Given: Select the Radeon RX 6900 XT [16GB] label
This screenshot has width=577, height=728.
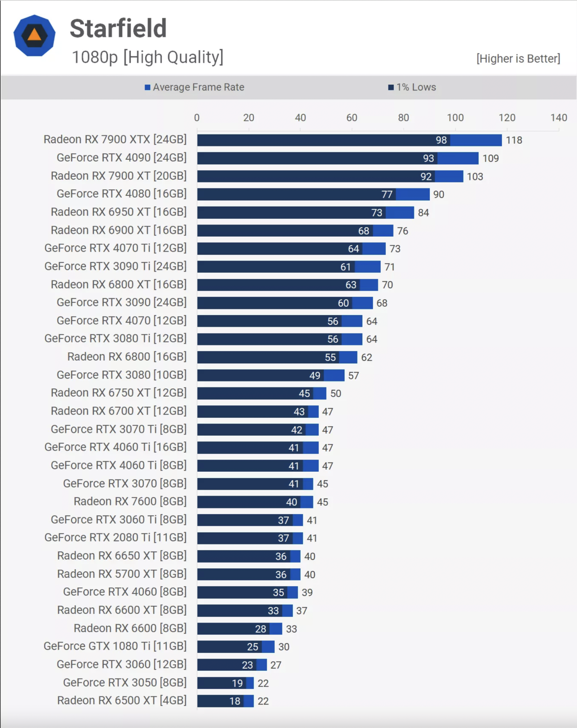Looking at the screenshot, I should 119,230.
